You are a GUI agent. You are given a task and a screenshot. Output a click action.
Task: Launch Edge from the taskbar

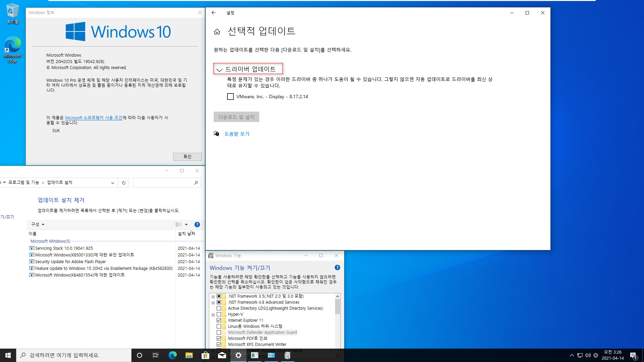tap(172, 355)
